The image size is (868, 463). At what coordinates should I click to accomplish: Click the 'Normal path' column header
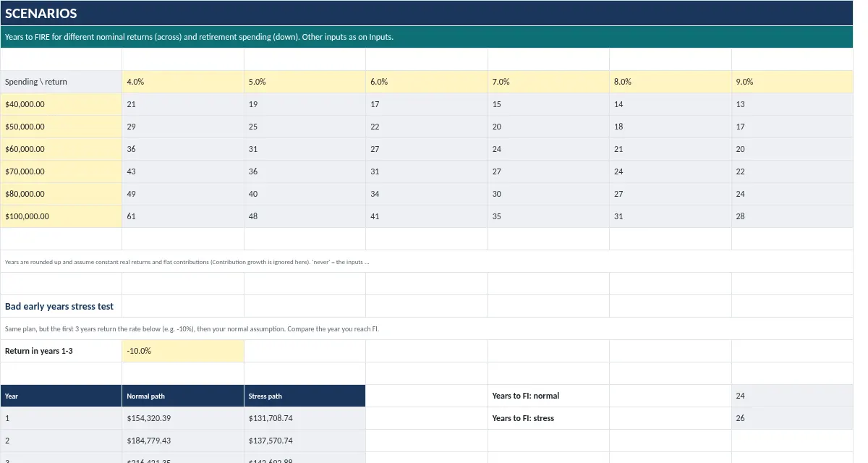point(183,396)
